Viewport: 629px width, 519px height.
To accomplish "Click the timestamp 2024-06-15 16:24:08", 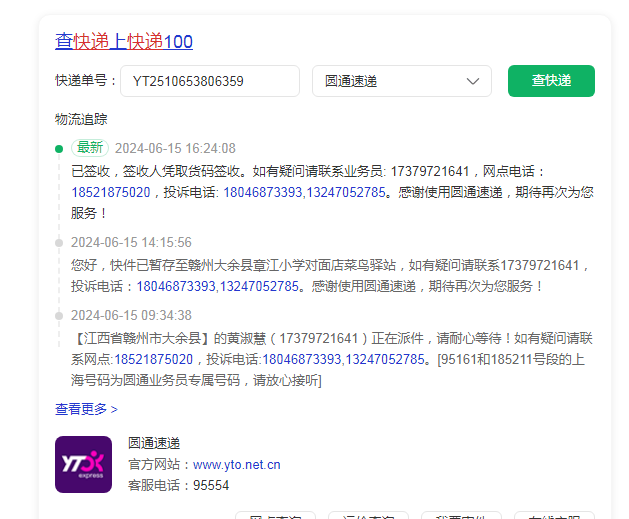I will click(175, 148).
